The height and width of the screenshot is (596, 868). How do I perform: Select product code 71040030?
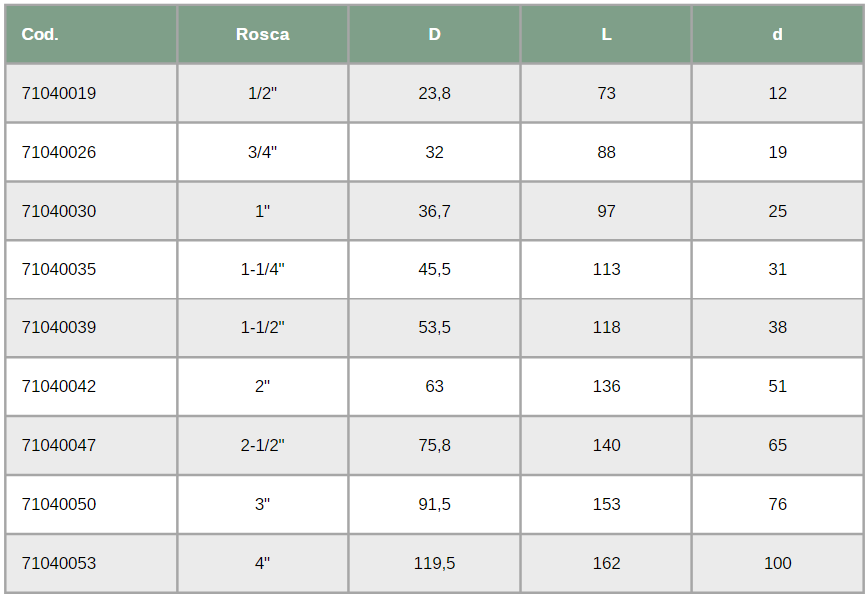(x=59, y=211)
